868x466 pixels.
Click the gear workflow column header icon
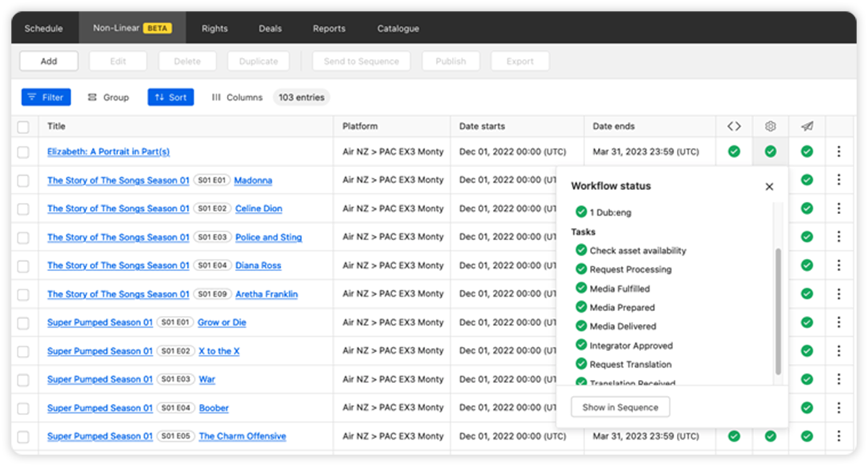point(770,126)
